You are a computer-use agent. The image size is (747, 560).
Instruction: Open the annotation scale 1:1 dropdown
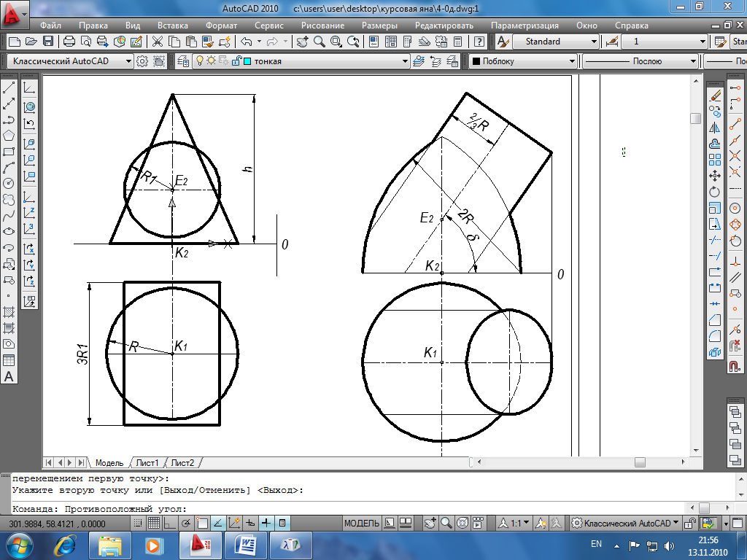click(x=514, y=523)
